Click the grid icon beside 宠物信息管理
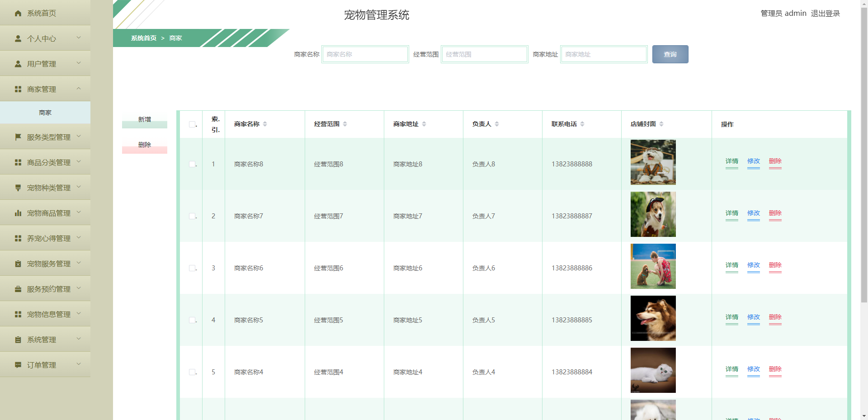 (x=18, y=314)
